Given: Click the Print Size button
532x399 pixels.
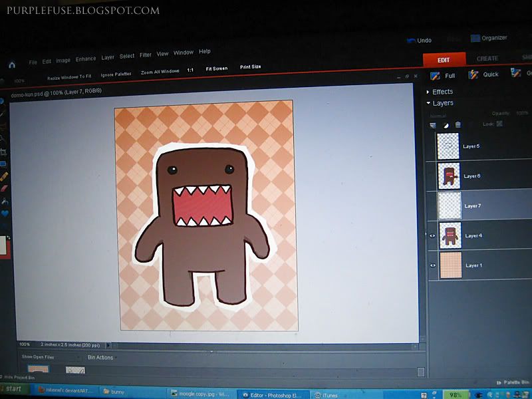Looking at the screenshot, I should [250, 67].
